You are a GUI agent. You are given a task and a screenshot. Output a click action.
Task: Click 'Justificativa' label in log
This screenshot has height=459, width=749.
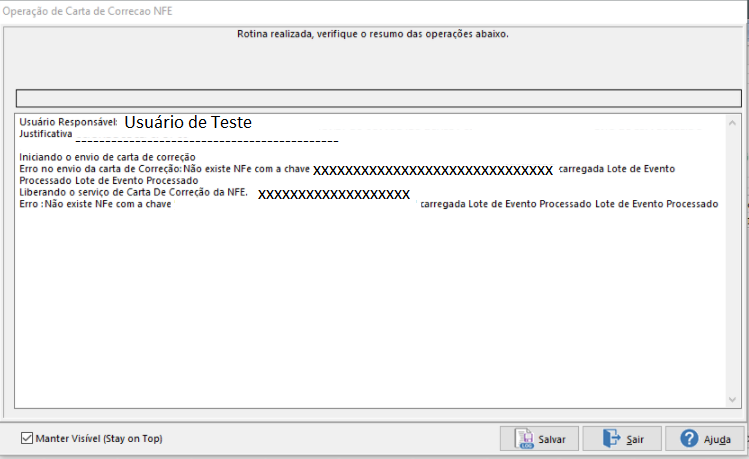point(45,134)
